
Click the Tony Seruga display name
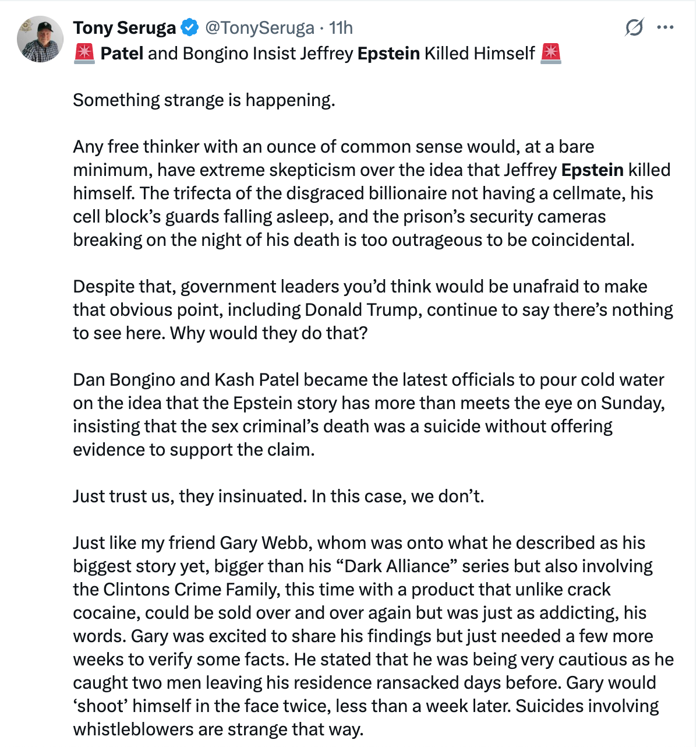pos(124,27)
